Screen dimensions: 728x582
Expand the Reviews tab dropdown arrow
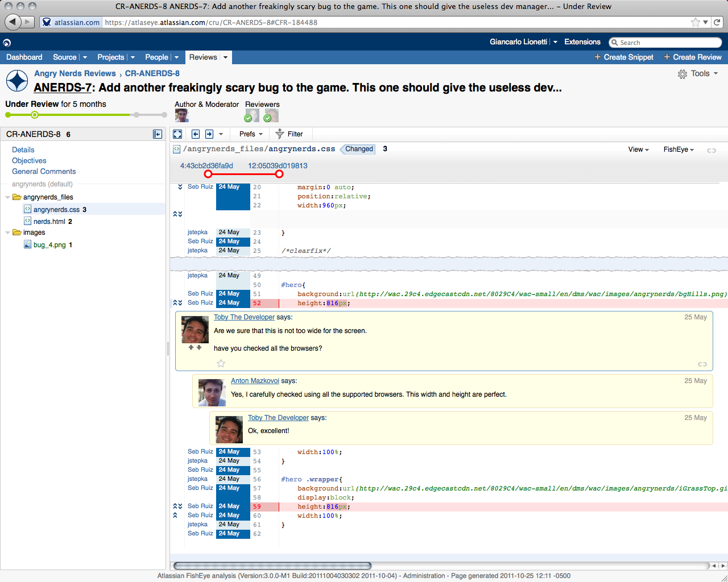tap(225, 57)
